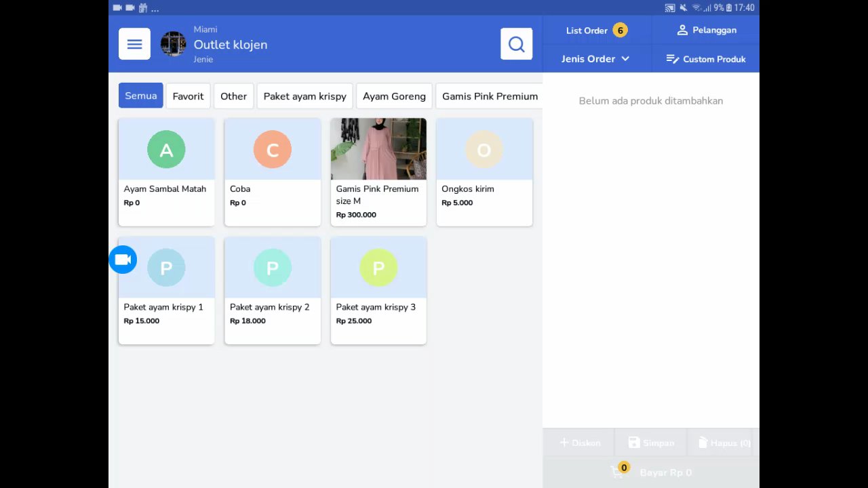This screenshot has width=868, height=488.
Task: Tap the shopping cart icon
Action: (x=616, y=472)
